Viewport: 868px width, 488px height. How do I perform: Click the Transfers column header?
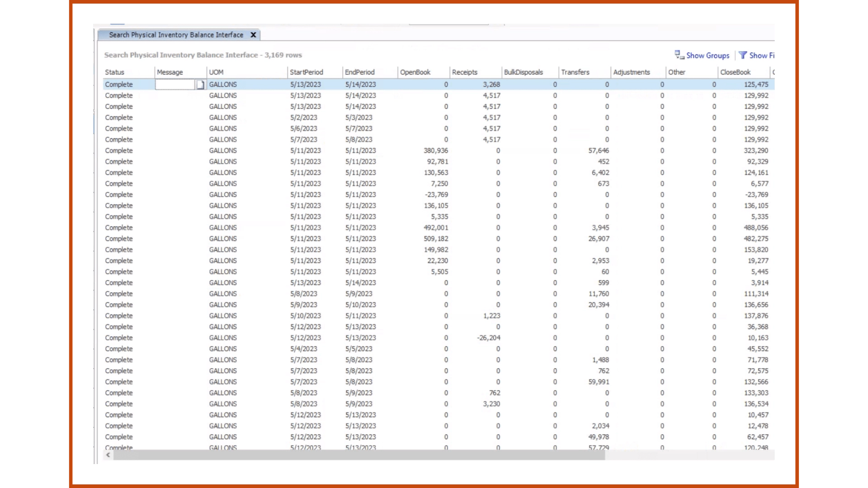point(575,72)
